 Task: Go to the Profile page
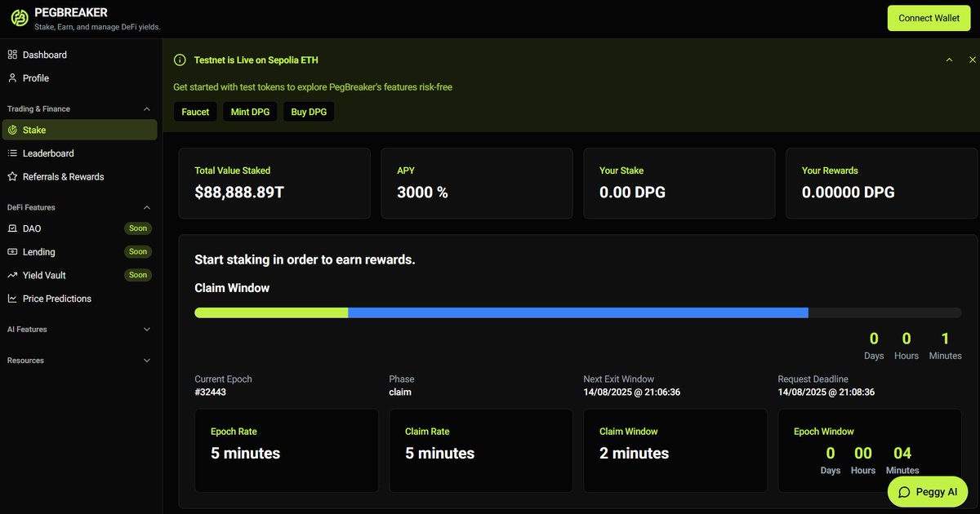(x=79, y=78)
